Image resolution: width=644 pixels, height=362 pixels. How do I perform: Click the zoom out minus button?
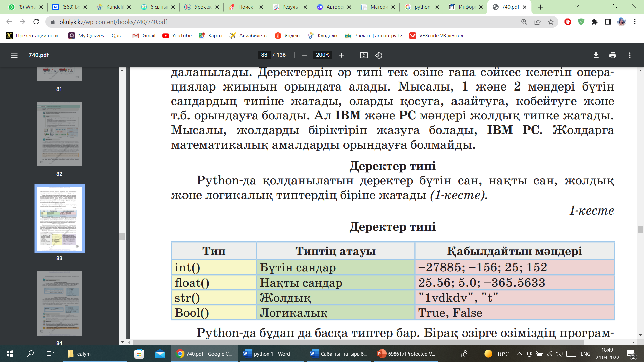click(x=304, y=55)
